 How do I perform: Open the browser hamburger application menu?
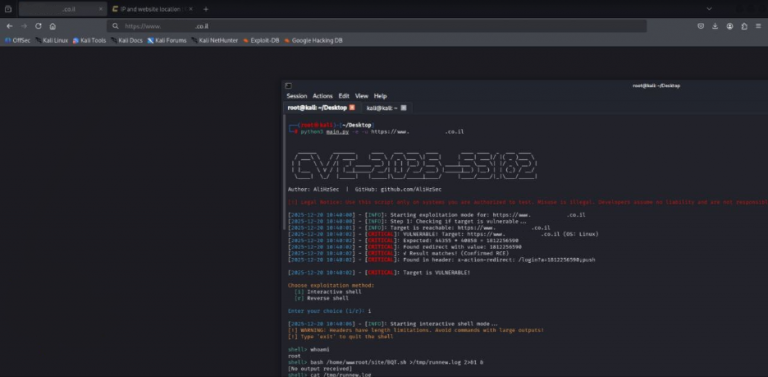(x=758, y=26)
